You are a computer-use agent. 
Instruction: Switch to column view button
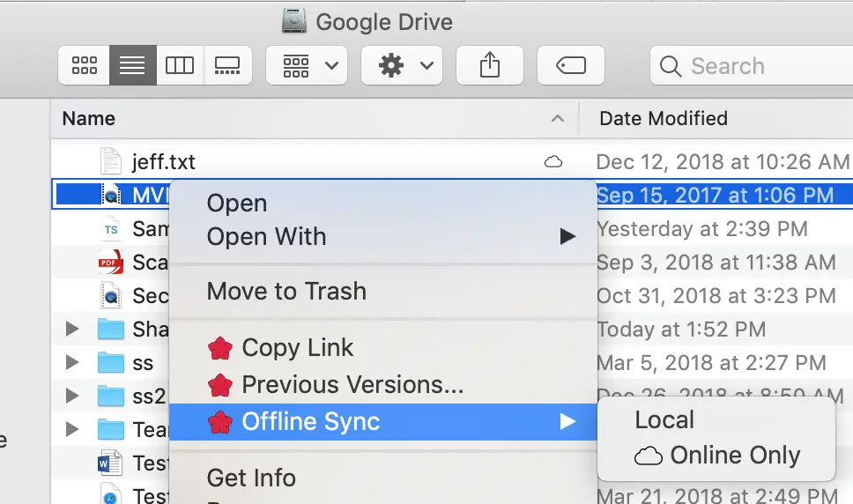(180, 65)
